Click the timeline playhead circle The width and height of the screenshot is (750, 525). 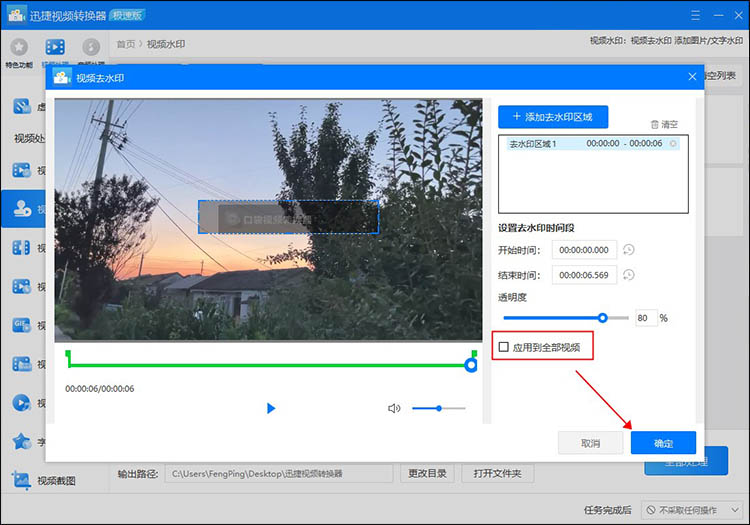point(471,365)
